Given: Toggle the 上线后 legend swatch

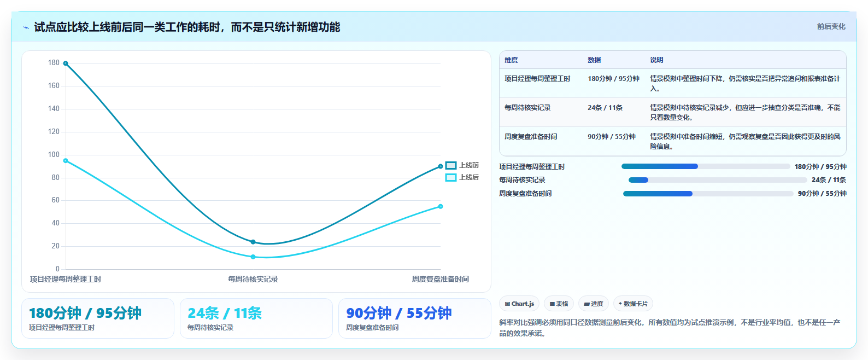Looking at the screenshot, I should tap(451, 177).
